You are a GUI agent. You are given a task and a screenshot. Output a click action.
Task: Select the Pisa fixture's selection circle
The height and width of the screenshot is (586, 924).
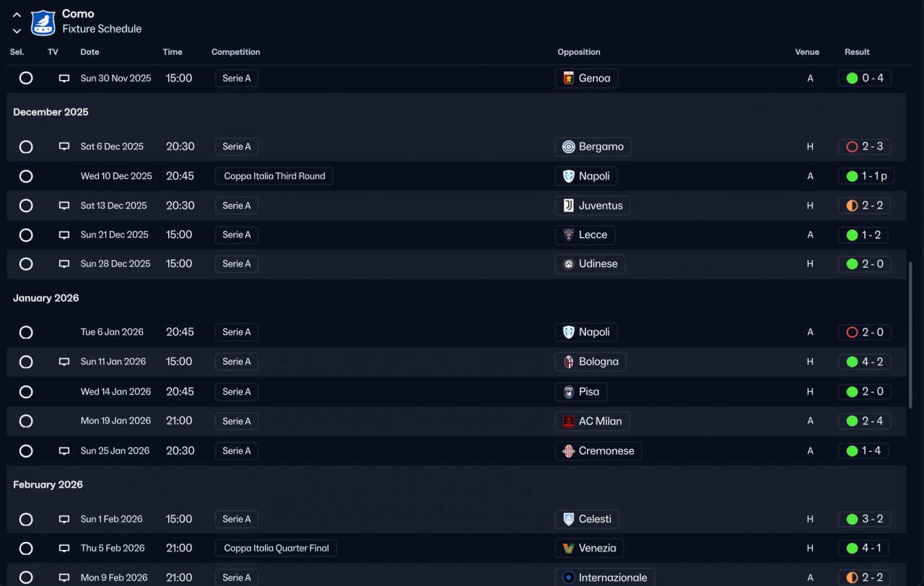pos(26,392)
